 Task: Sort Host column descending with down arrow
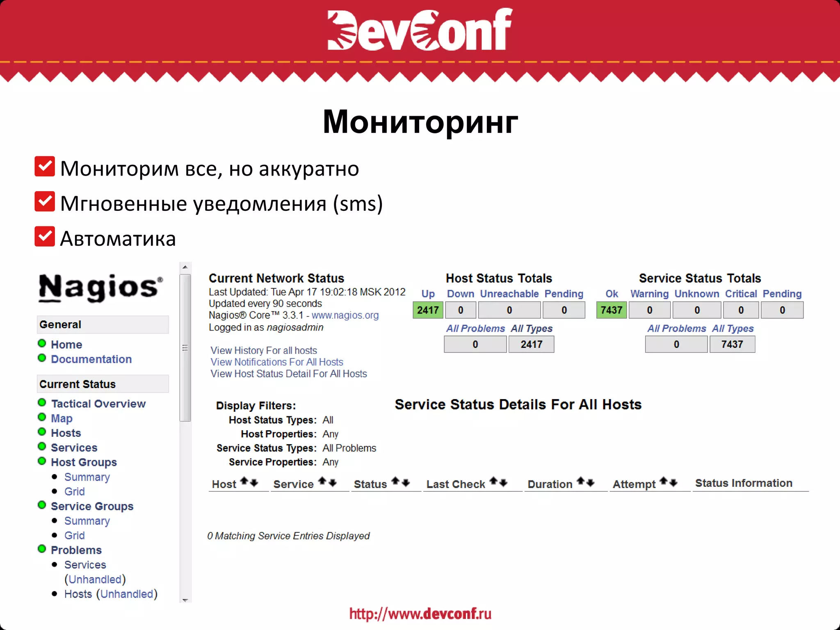point(254,483)
